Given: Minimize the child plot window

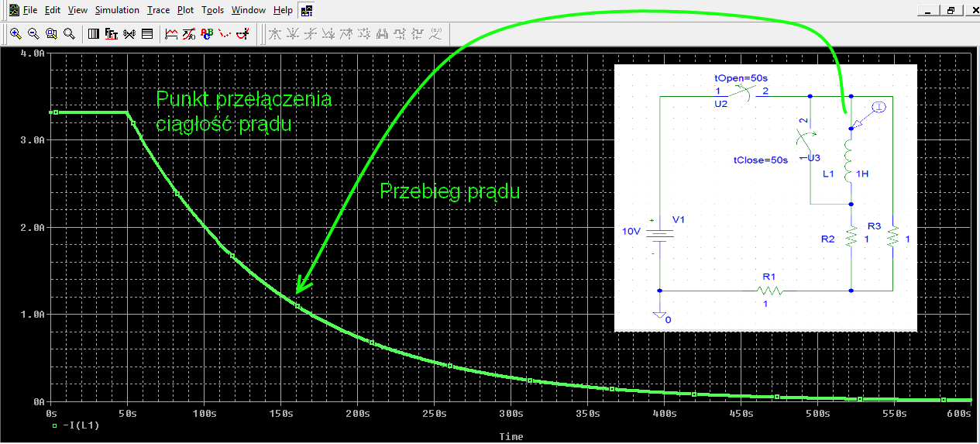Looking at the screenshot, I should (x=928, y=10).
